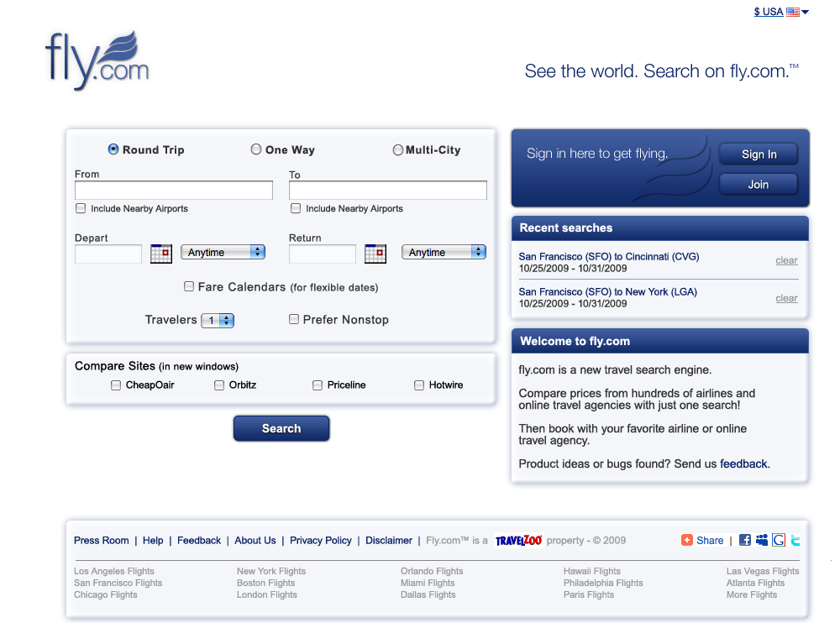The width and height of the screenshot is (840, 623).
Task: Click the From airport input field
Action: (x=174, y=190)
